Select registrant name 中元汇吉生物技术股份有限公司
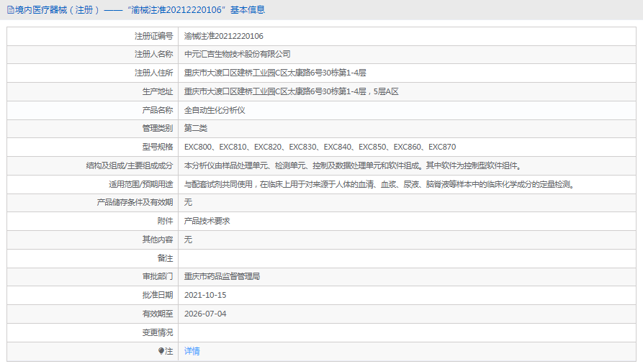This screenshot has width=643, height=364. (x=237, y=54)
